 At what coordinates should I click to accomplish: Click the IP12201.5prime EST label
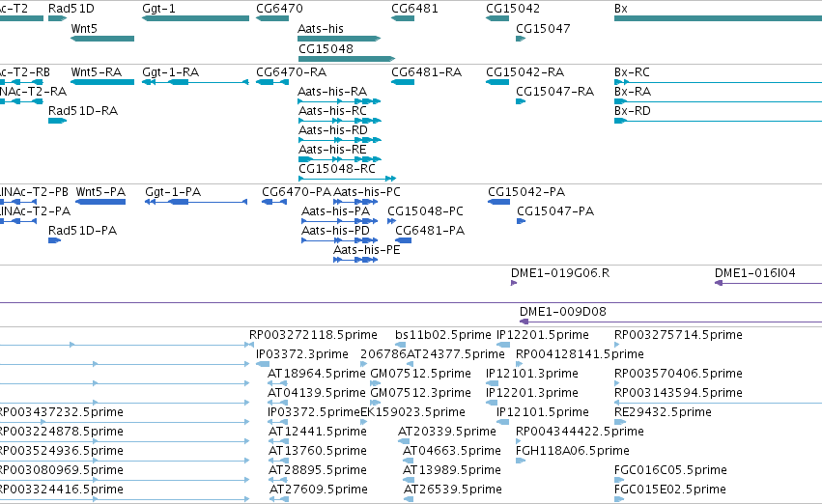click(543, 335)
